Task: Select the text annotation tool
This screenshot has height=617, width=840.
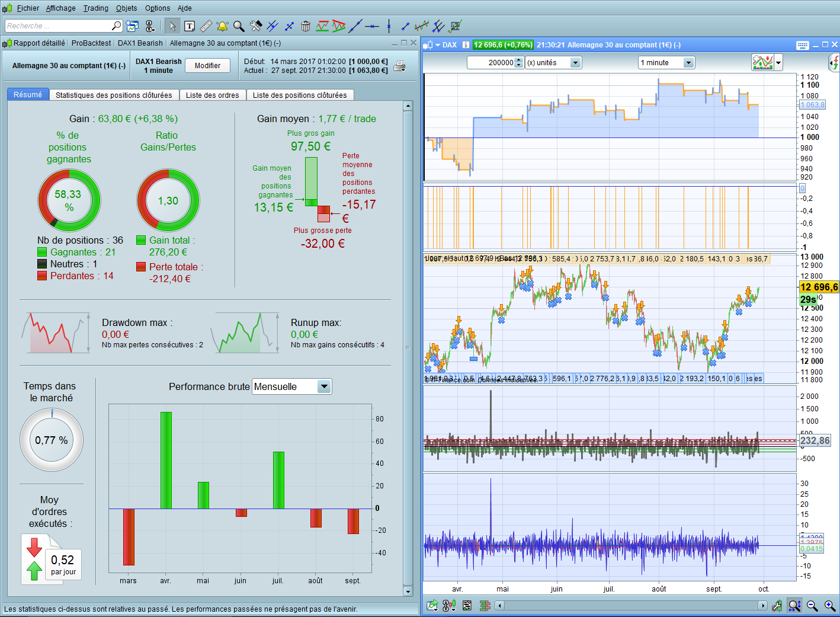Action: [x=190, y=26]
